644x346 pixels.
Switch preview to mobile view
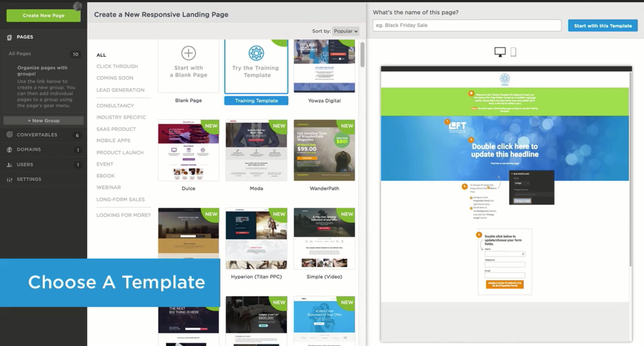[x=514, y=52]
